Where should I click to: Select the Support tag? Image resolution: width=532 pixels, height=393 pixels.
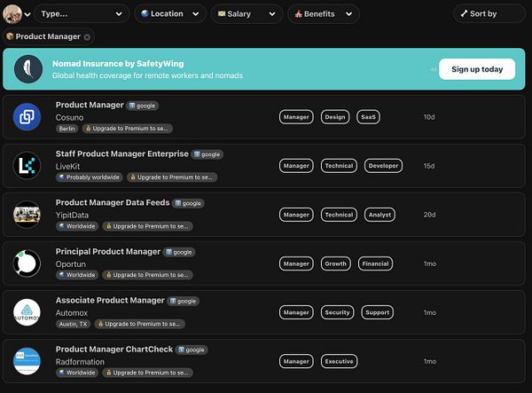click(378, 312)
